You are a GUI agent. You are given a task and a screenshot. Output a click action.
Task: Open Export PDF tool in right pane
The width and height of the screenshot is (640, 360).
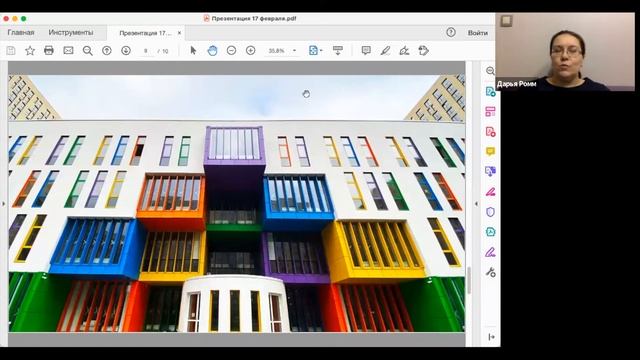click(x=490, y=171)
